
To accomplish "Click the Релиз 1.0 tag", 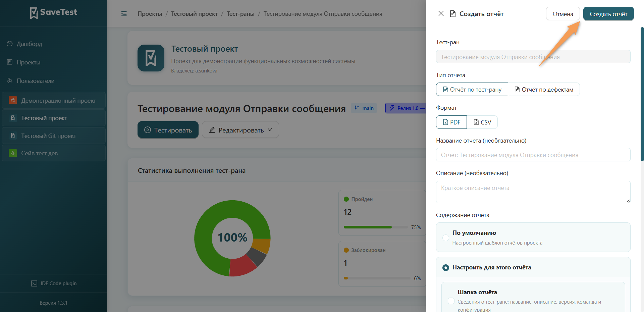I will 406,108.
